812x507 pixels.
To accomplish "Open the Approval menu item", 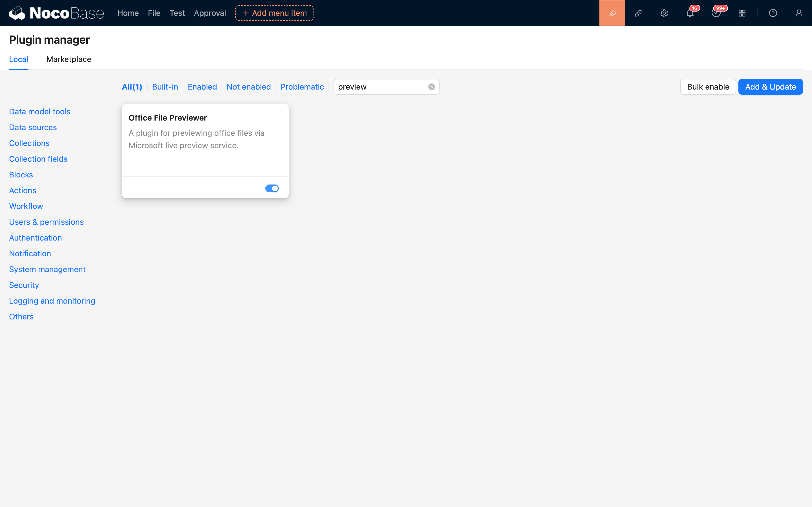I will 210,13.
